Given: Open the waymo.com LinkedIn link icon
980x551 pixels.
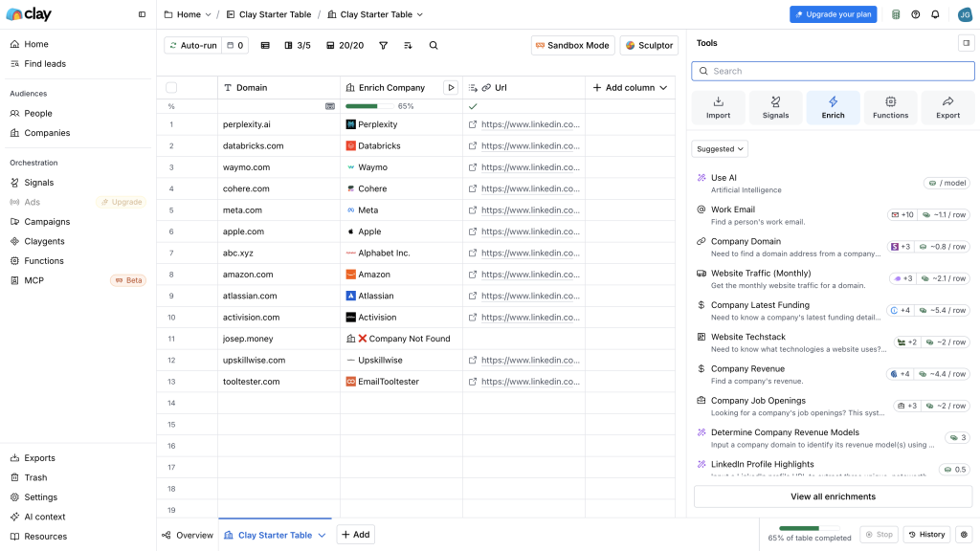Looking at the screenshot, I should (473, 167).
